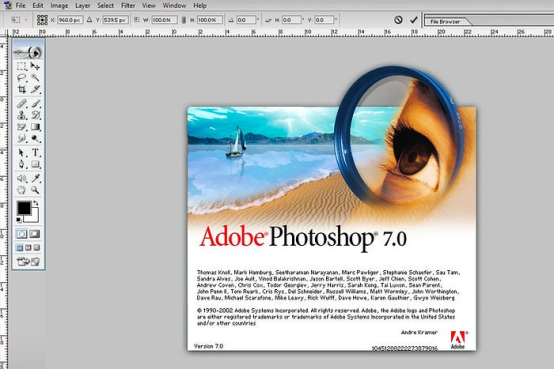Select the History Brush tool
Screen dimensions: 554x370
pyautogui.click(x=35, y=115)
